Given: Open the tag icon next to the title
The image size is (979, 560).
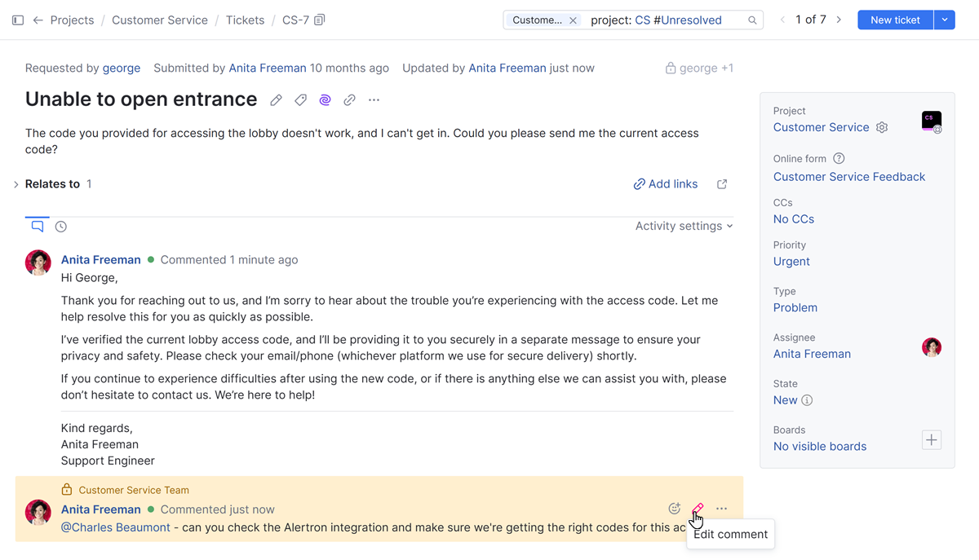Looking at the screenshot, I should coord(300,99).
